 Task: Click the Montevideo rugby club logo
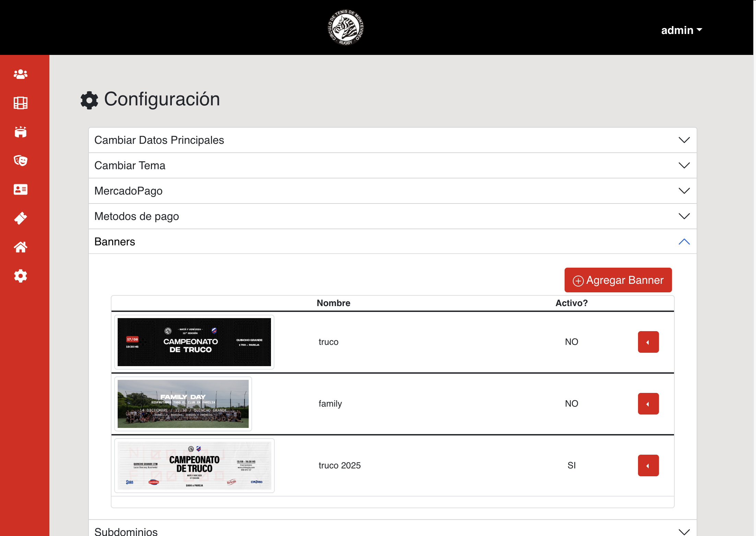click(x=345, y=27)
